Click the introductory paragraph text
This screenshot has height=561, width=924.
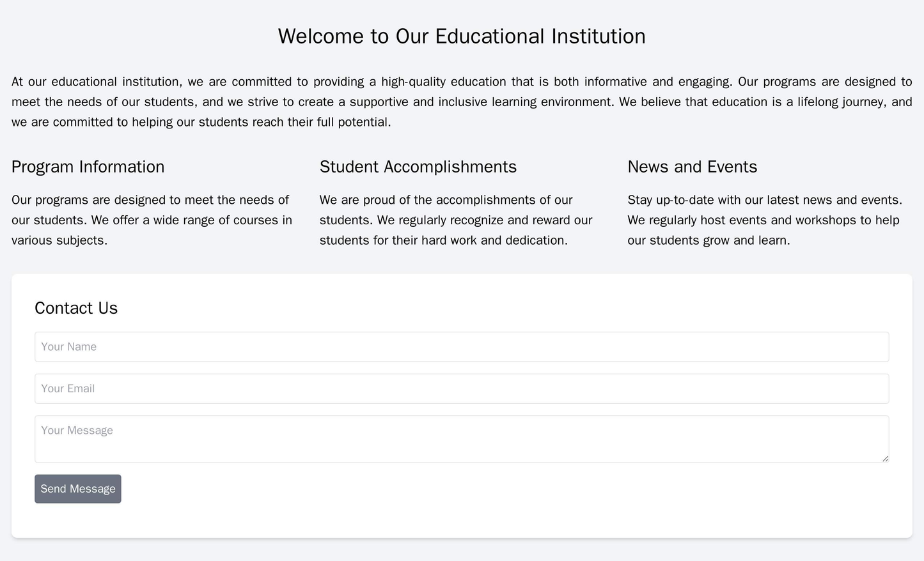[462, 98]
